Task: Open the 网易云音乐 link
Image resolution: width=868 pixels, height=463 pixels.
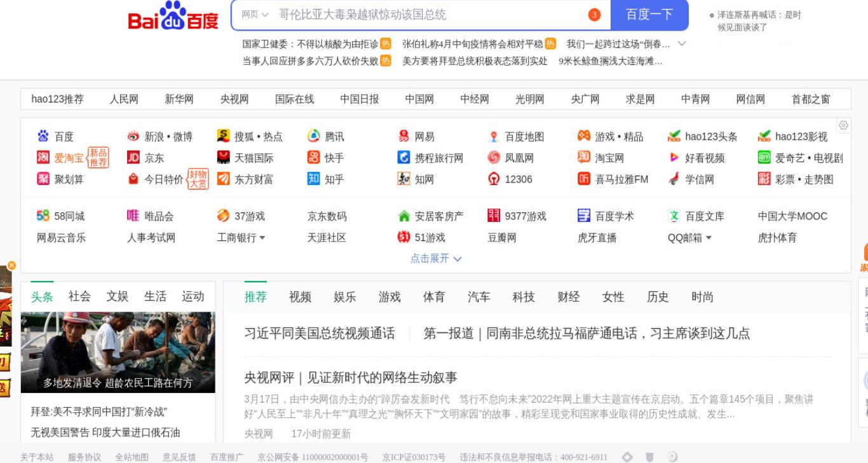Action: tap(61, 238)
